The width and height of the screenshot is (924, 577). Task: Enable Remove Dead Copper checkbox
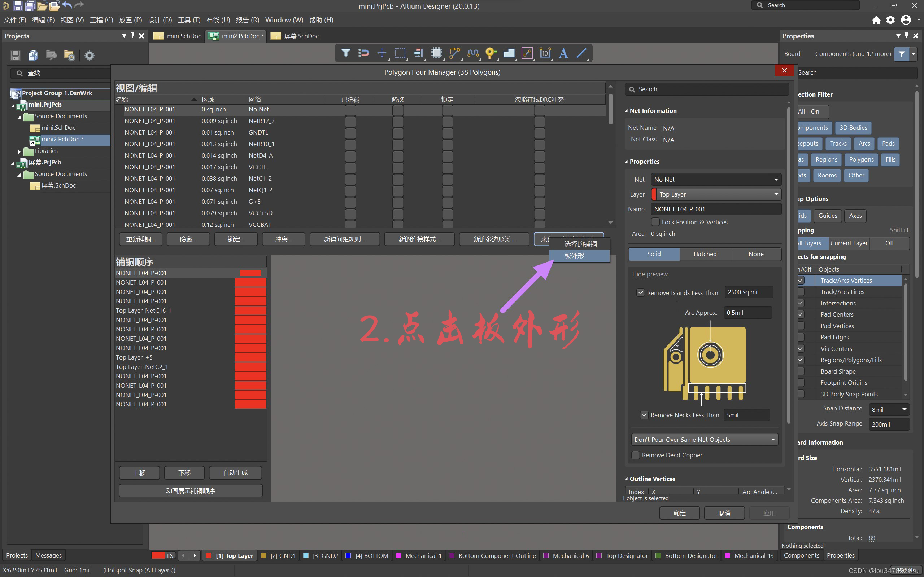click(x=636, y=455)
